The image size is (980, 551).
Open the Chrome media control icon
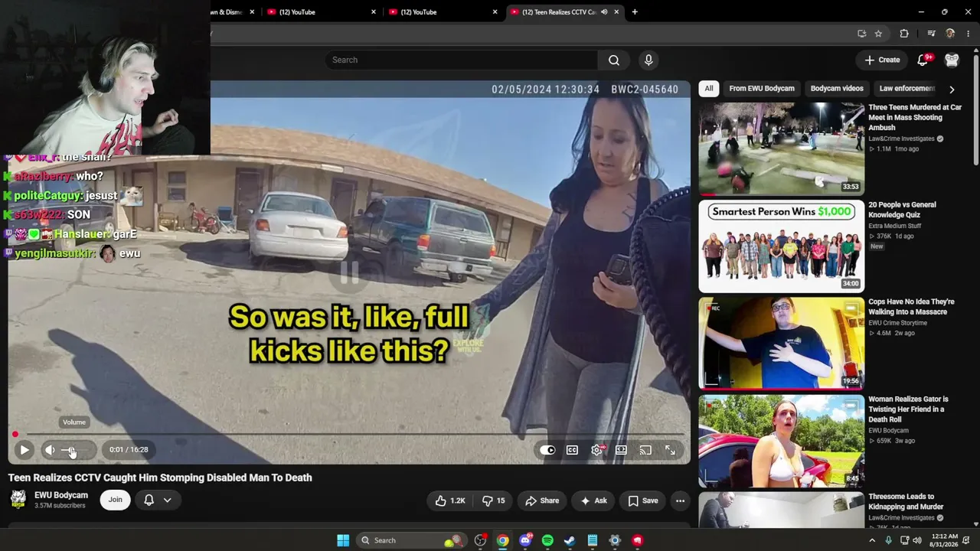pos(931,34)
